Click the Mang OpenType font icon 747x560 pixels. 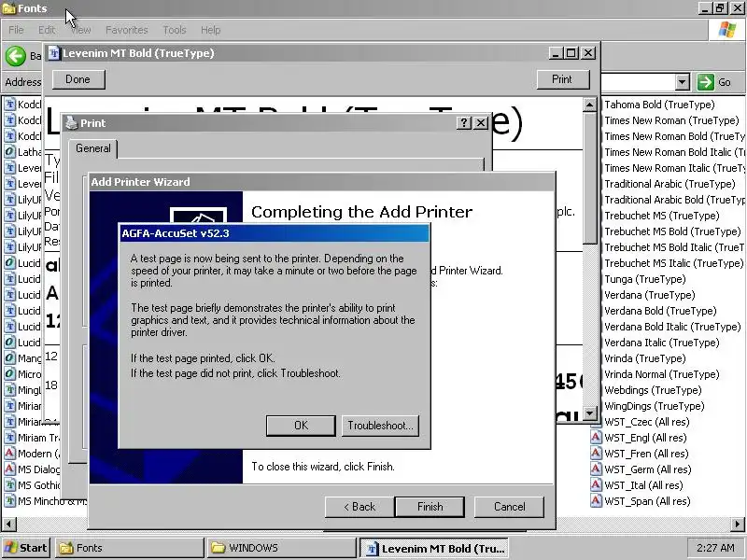[9, 358]
